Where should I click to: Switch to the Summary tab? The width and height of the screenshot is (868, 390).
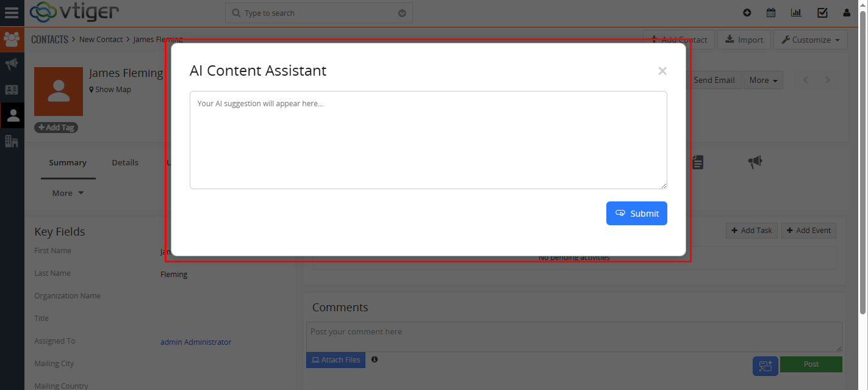[68, 162]
